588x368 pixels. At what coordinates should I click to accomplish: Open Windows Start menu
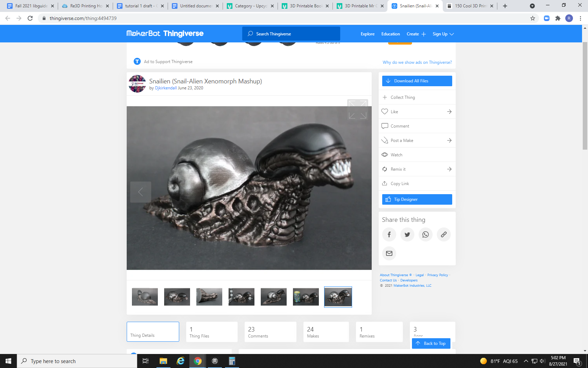pyautogui.click(x=8, y=361)
